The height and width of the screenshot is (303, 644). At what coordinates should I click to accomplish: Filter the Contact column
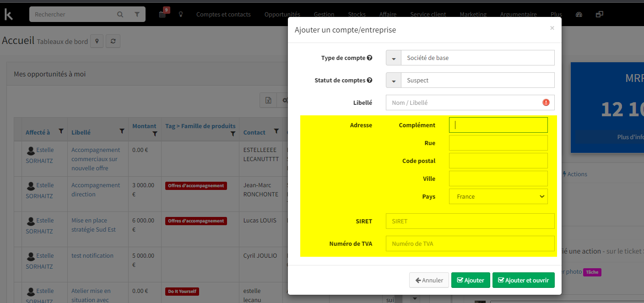point(276,131)
